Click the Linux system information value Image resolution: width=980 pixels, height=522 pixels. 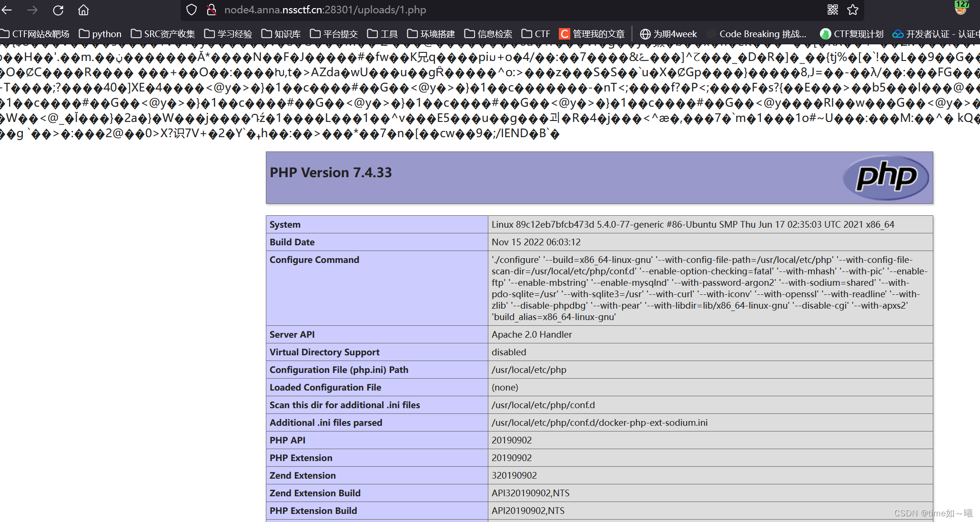(x=693, y=224)
